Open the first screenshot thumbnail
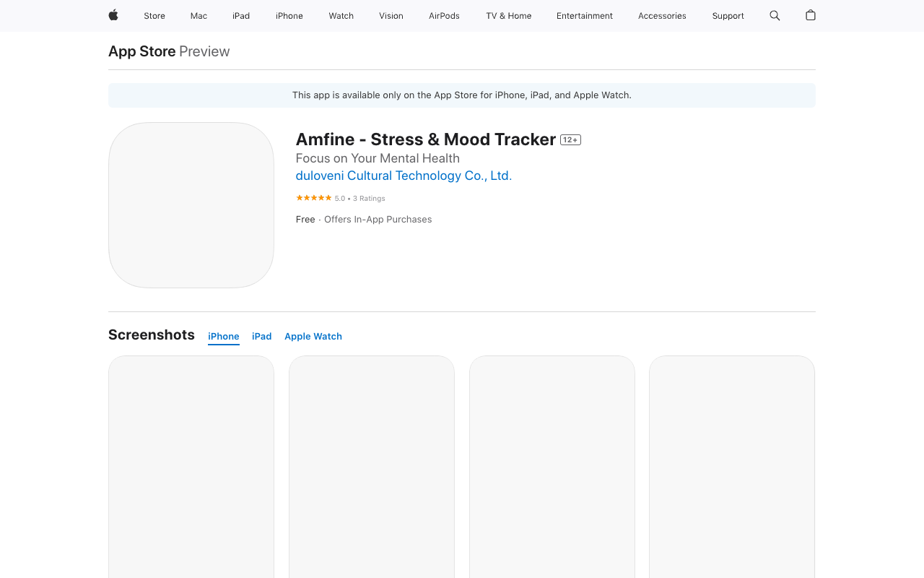 tap(191, 467)
